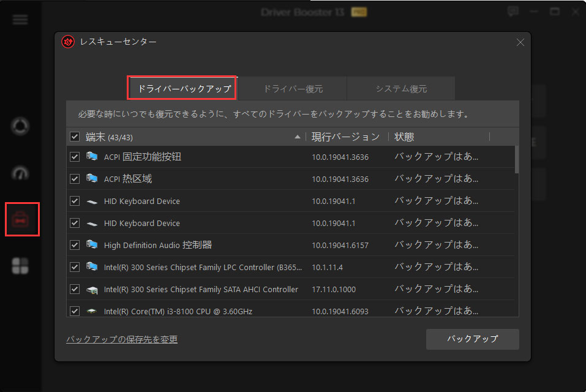Screen dimensions: 586x392
Task: Toggle the select-all 端末 checkbox
Action: (x=75, y=137)
